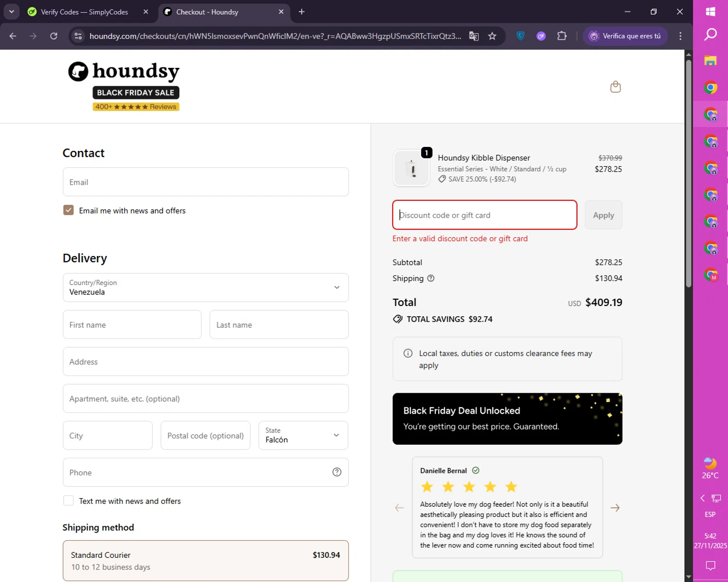Go to previous review with left arrow
This screenshot has width=728, height=582.
tap(399, 508)
